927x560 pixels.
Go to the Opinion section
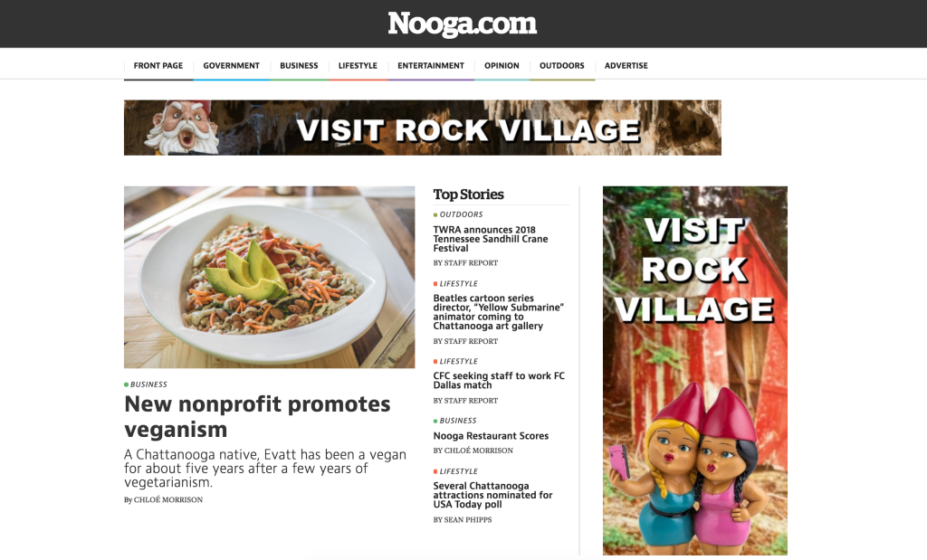click(502, 65)
